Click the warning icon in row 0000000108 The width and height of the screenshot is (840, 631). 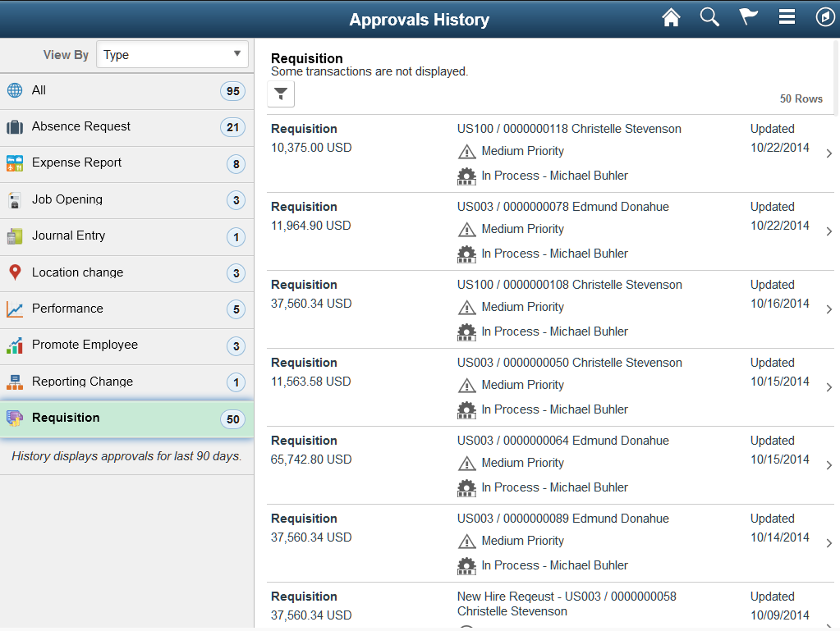466,308
